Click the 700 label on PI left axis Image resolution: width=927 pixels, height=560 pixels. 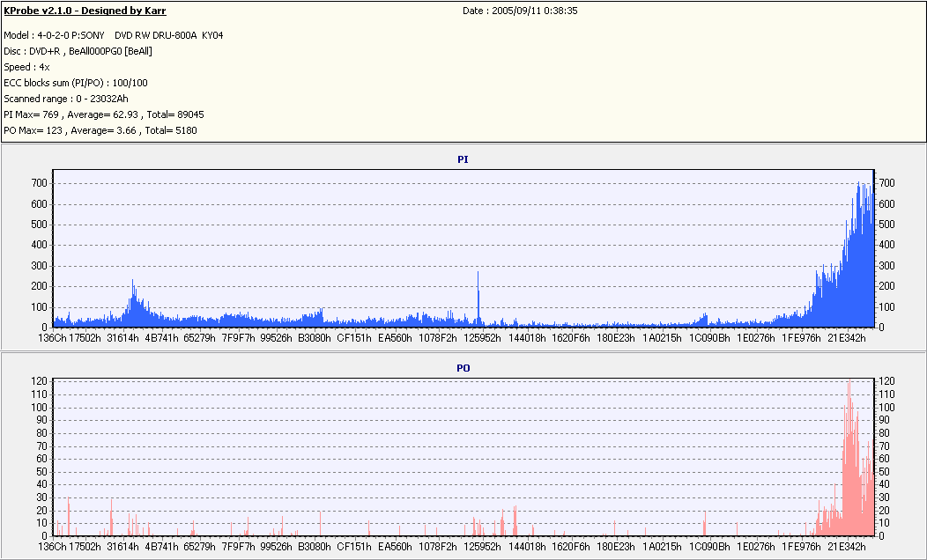pyautogui.click(x=40, y=183)
